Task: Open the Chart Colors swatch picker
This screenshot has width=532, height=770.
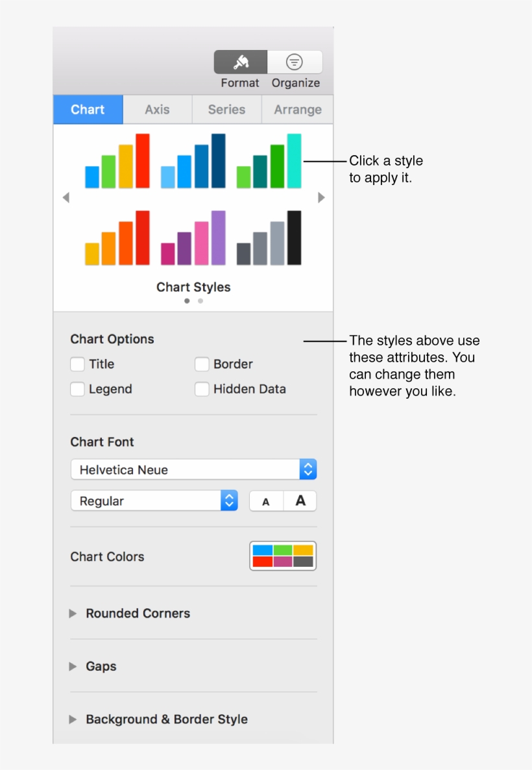Action: [x=282, y=556]
